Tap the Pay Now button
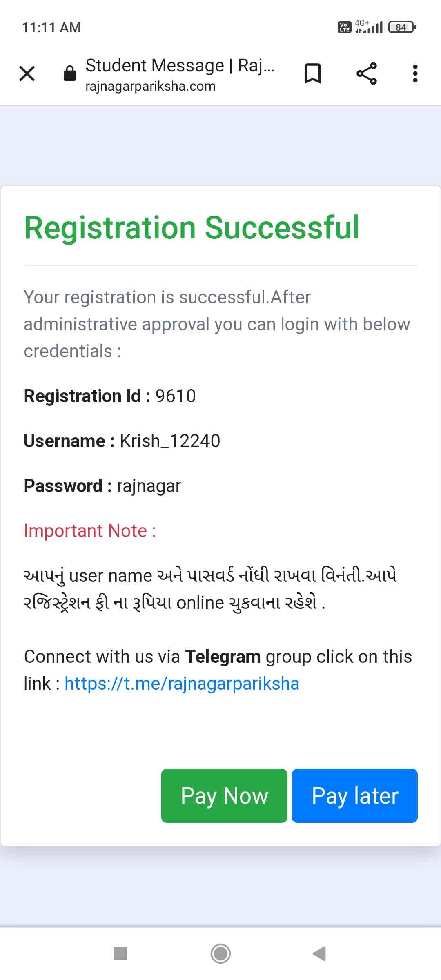This screenshot has height=980, width=441. click(224, 795)
